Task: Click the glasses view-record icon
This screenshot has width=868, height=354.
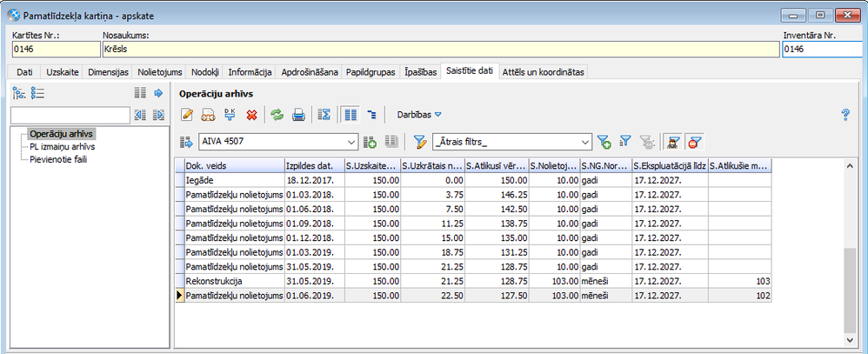Action: (208, 115)
